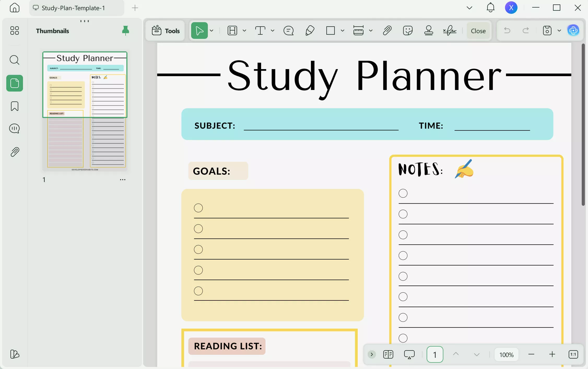The height and width of the screenshot is (369, 588).
Task: Expand the Save options dropdown
Action: 559,31
